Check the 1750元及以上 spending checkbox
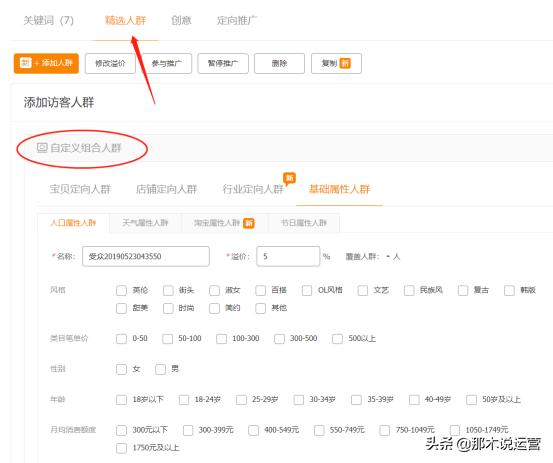 click(121, 448)
